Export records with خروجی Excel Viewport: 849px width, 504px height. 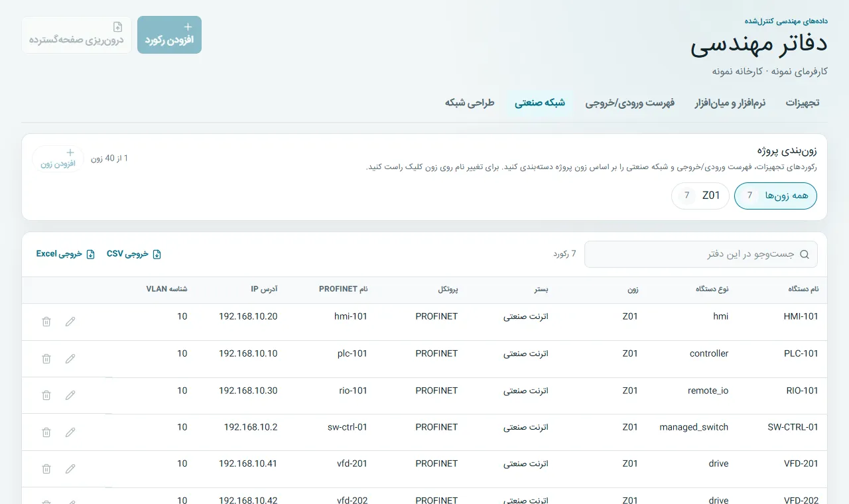[66, 254]
